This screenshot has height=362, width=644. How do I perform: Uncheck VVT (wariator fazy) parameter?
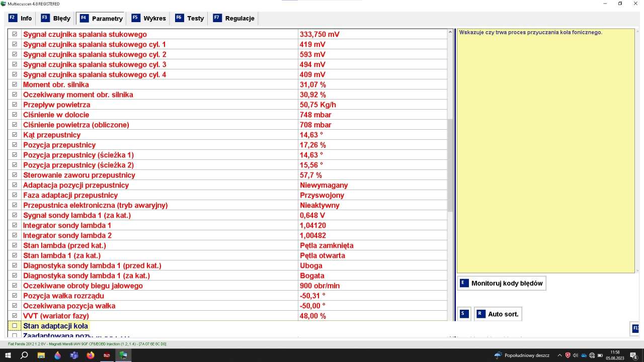click(15, 316)
